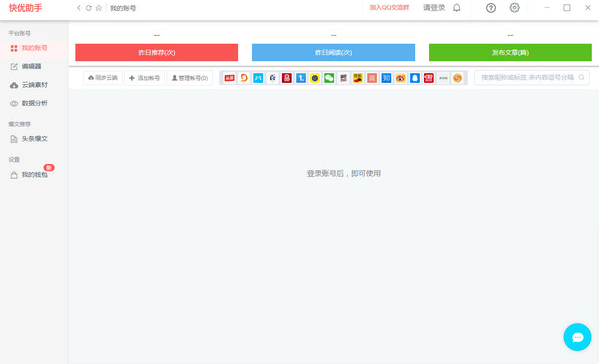Click the 同步云端 button
The image size is (603, 364).
pyautogui.click(x=103, y=78)
